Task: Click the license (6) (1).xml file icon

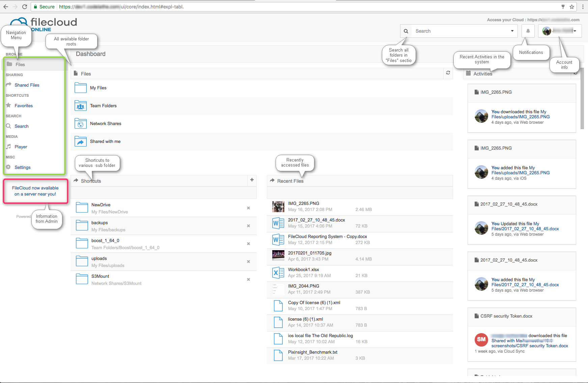Action: coord(278,322)
